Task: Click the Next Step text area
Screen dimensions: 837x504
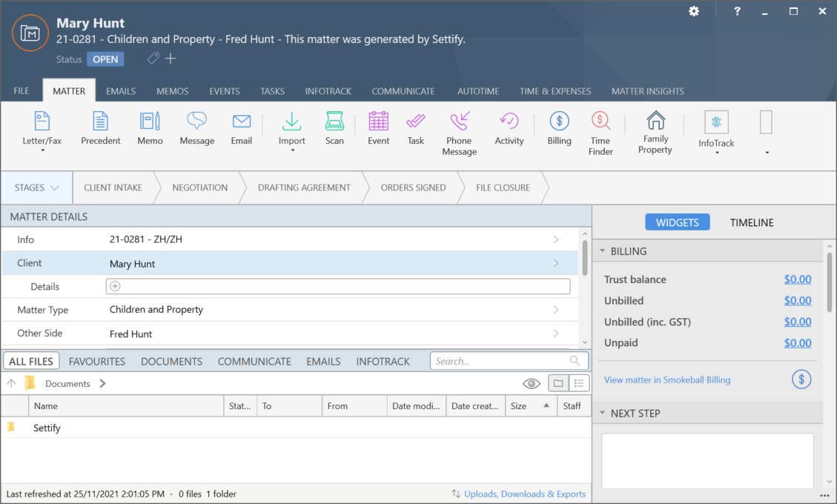Action: pos(708,460)
